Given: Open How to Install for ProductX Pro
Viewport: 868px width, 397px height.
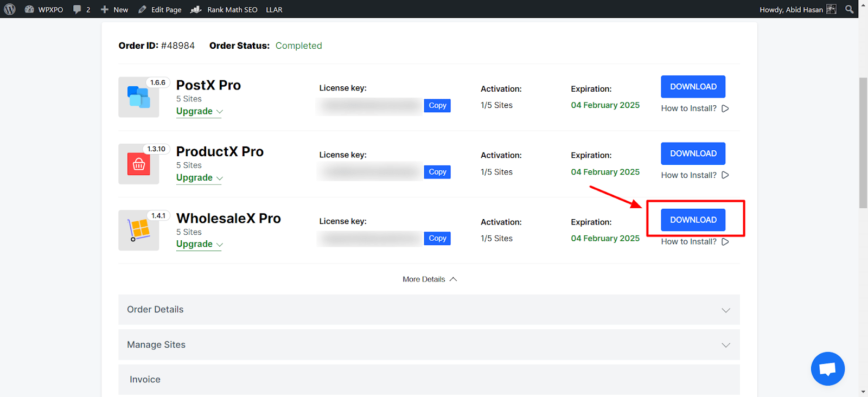Looking at the screenshot, I should 695,175.
